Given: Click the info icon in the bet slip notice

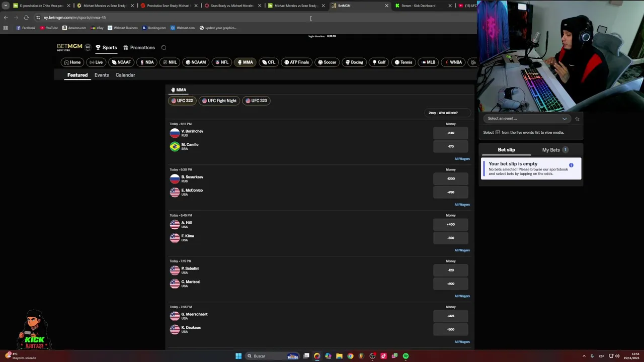Looking at the screenshot, I should pos(571,165).
